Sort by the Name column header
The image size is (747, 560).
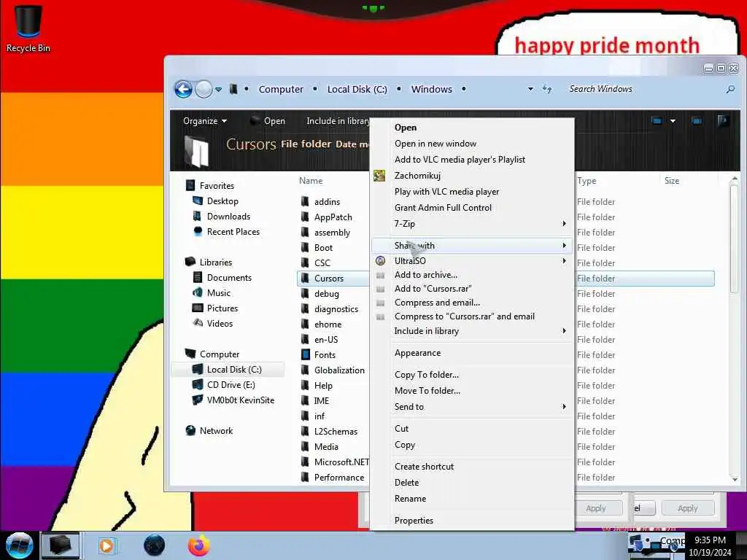[x=311, y=181]
